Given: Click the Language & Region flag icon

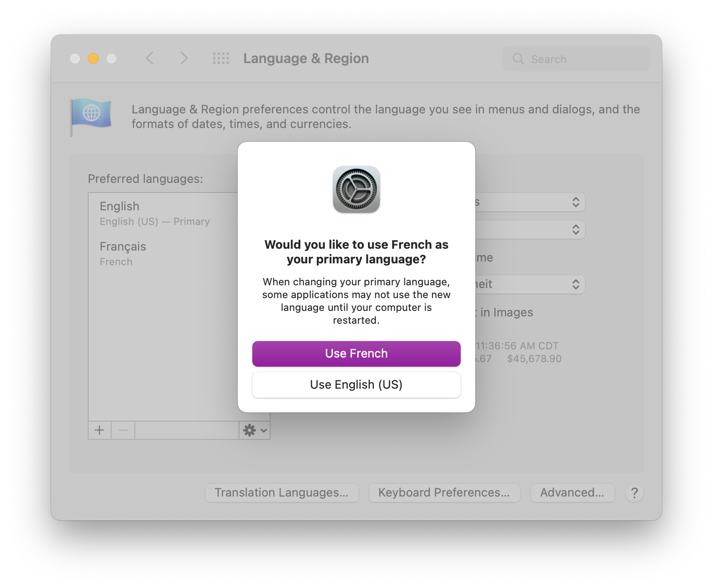Looking at the screenshot, I should click(90, 117).
